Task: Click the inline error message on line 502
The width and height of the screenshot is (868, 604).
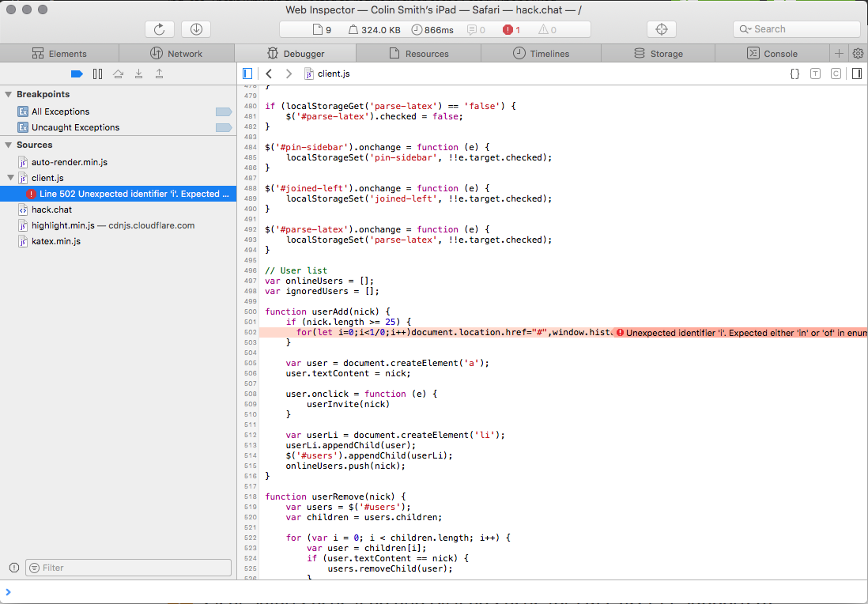Action: coord(741,333)
